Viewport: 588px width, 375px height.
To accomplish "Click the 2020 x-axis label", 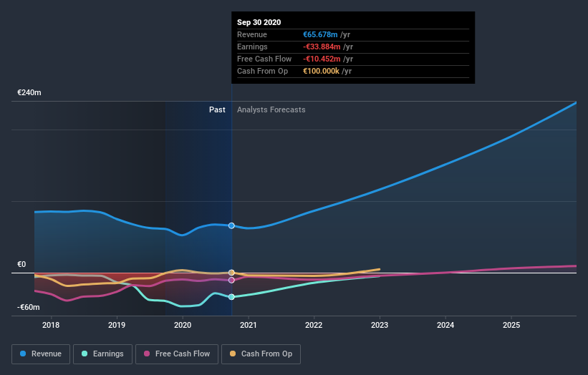I will coord(183,325).
